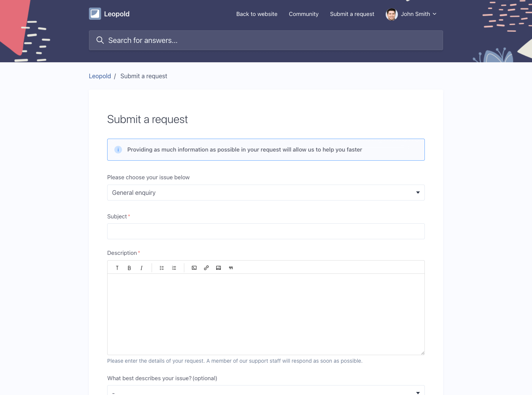This screenshot has width=532, height=395.
Task: Insert a bulleted list
Action: [162, 268]
